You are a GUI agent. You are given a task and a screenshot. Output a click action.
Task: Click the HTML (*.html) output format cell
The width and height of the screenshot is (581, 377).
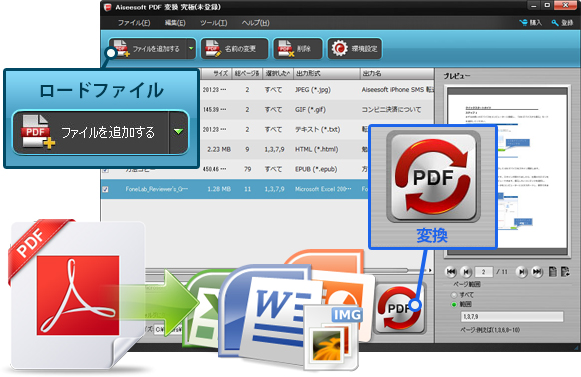316,149
